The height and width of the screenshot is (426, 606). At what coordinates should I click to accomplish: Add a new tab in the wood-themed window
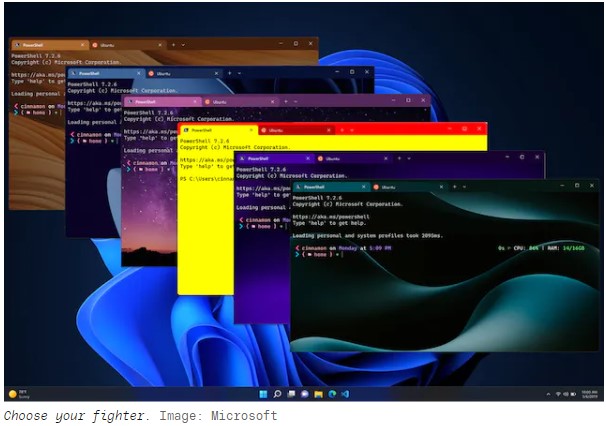point(174,45)
